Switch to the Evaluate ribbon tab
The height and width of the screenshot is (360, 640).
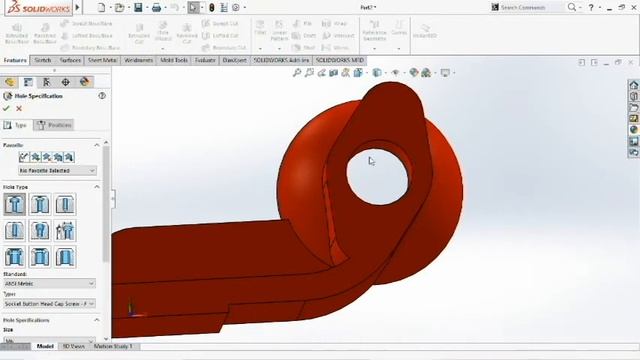tap(205, 60)
